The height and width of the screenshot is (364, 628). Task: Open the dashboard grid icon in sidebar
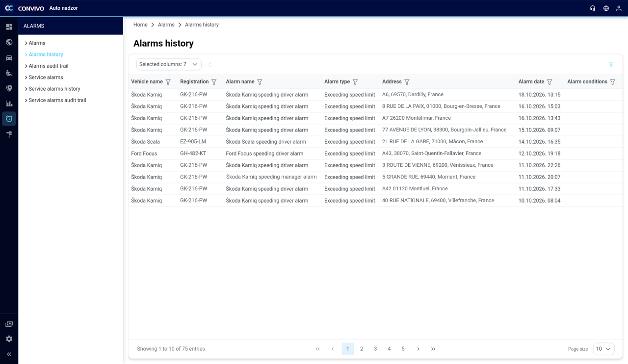tap(9, 27)
